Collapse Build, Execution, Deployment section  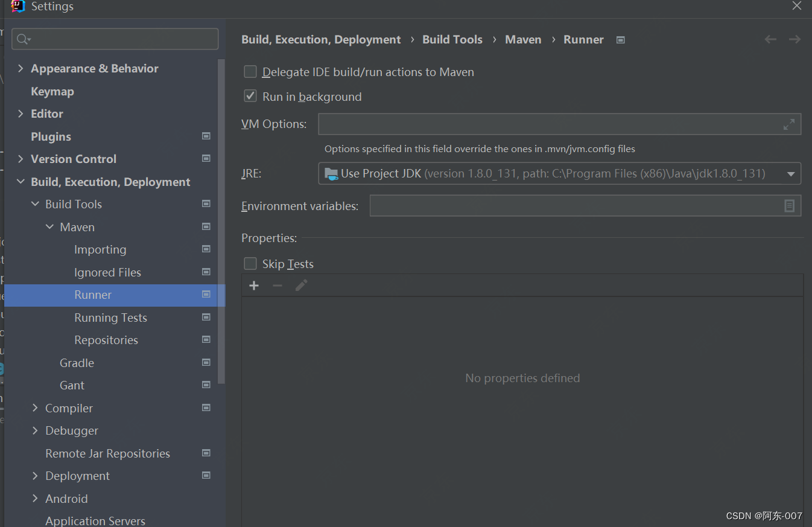(21, 182)
